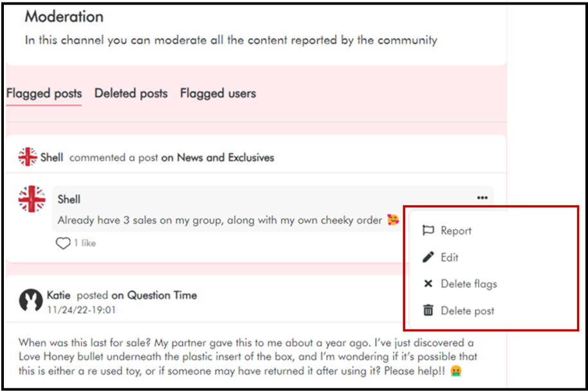This screenshot has width=588, height=391.
Task: Switch to the Flagged posts tab
Action: (x=44, y=93)
